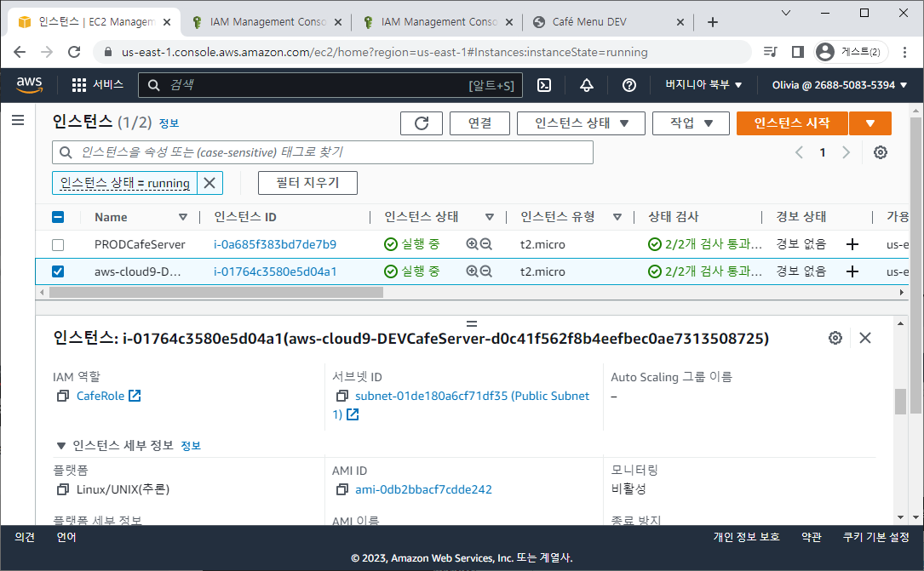
Task: Zoom out filter for aws-cloud9 row state
Action: (486, 271)
